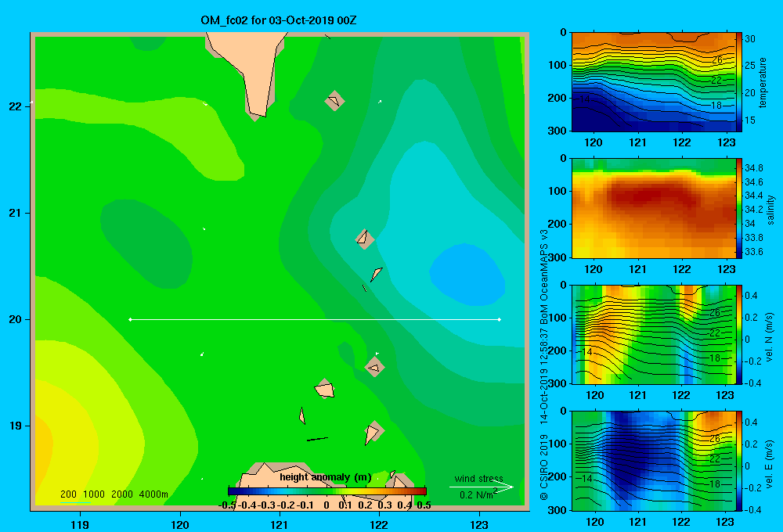Click the salinity color scale bar
Viewport: 783px width, 532px height.
[x=739, y=208]
